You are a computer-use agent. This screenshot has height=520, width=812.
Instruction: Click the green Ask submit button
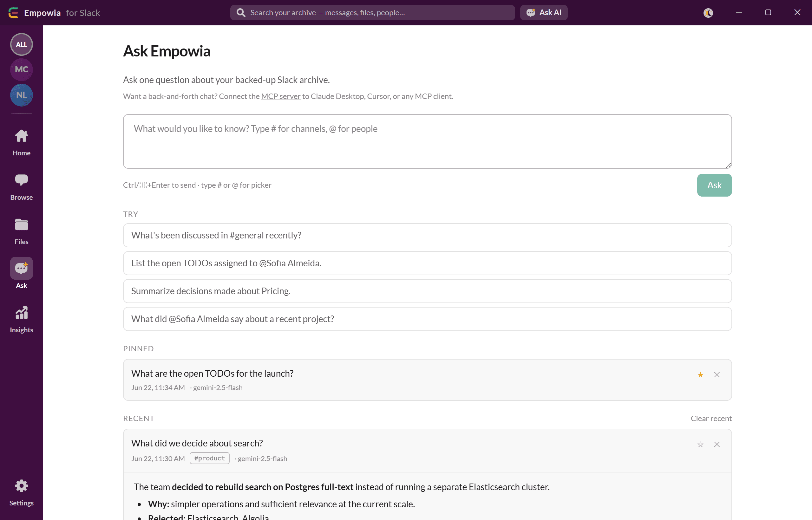[714, 185]
